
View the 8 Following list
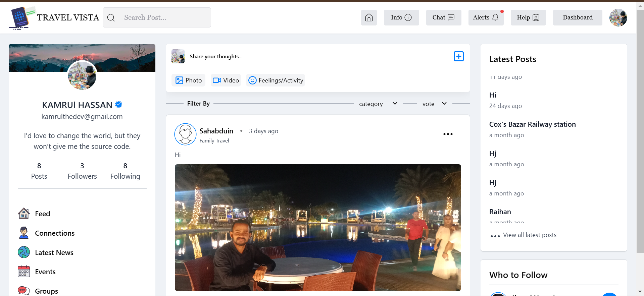tap(125, 171)
